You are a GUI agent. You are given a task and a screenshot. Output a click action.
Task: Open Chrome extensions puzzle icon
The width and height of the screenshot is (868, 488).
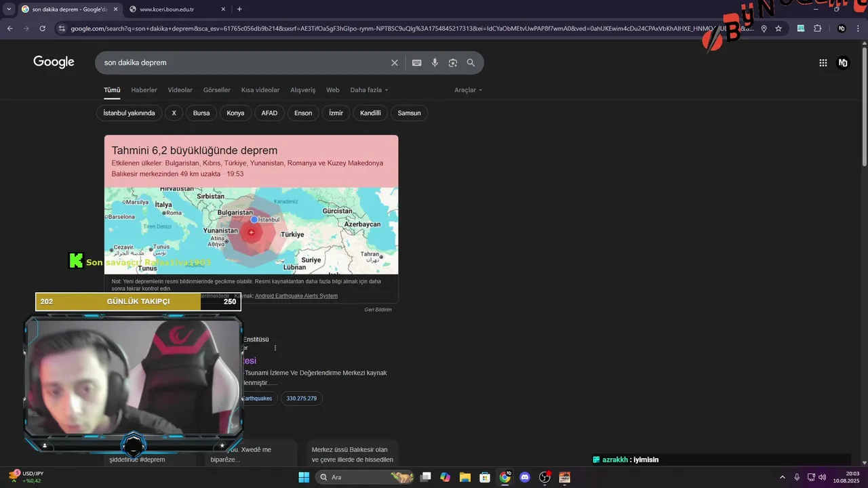pos(817,28)
